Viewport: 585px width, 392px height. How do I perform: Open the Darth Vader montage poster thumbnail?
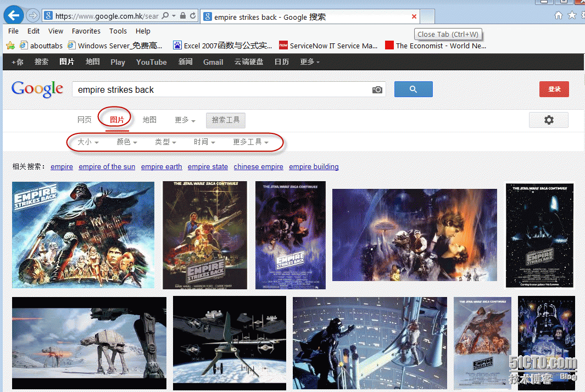pos(83,235)
